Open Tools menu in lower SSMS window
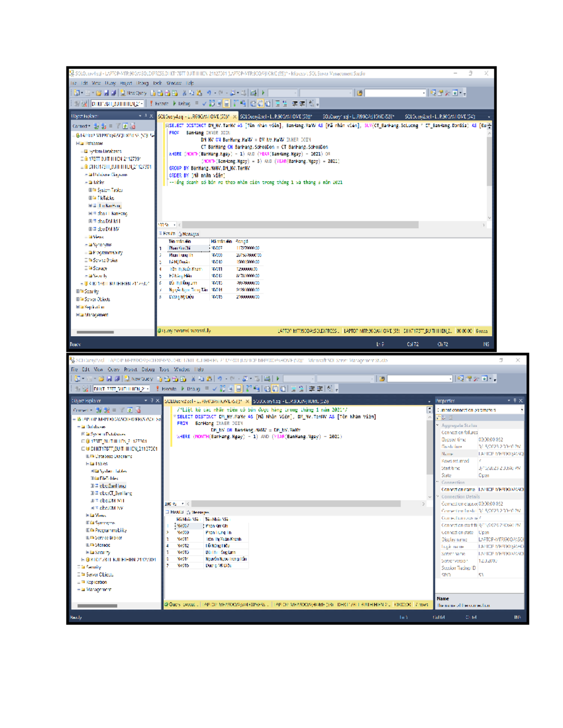The image size is (563, 728). click(x=164, y=369)
